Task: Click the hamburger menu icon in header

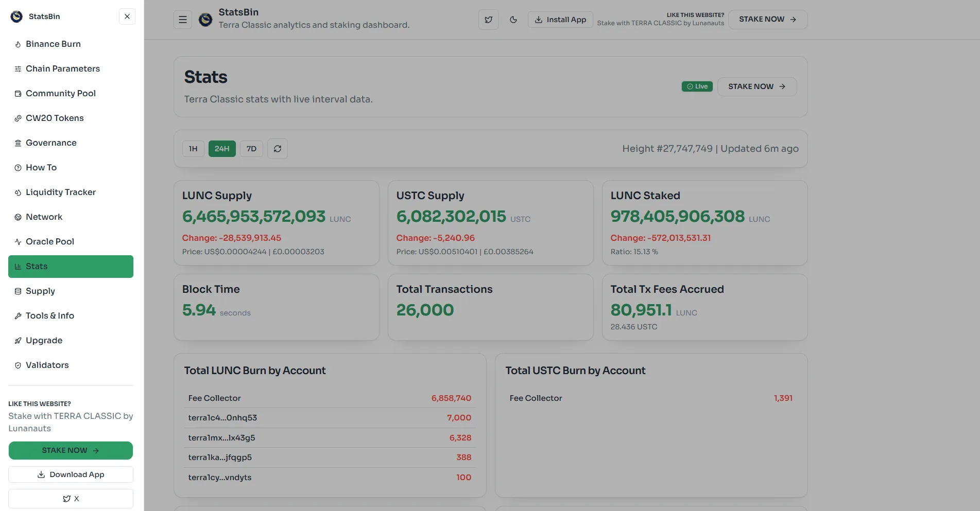Action: point(182,20)
